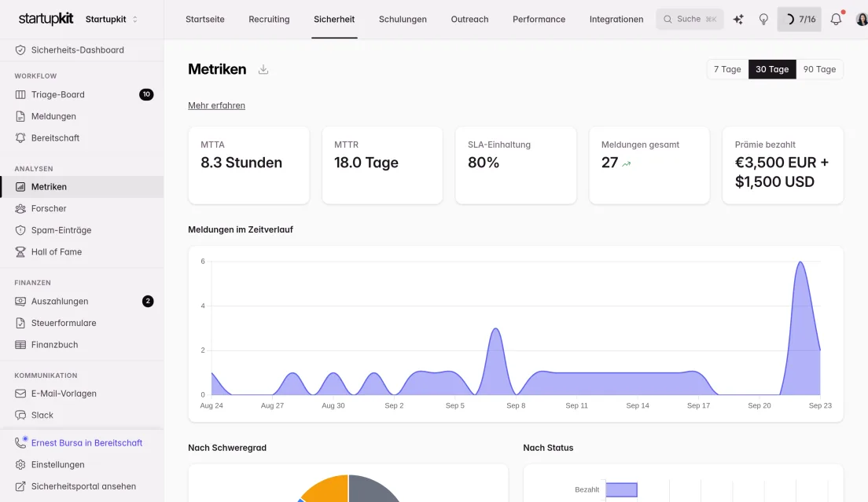This screenshot has height=502, width=868.
Task: Click the Meldungen document icon
Action: pyautogui.click(x=20, y=116)
